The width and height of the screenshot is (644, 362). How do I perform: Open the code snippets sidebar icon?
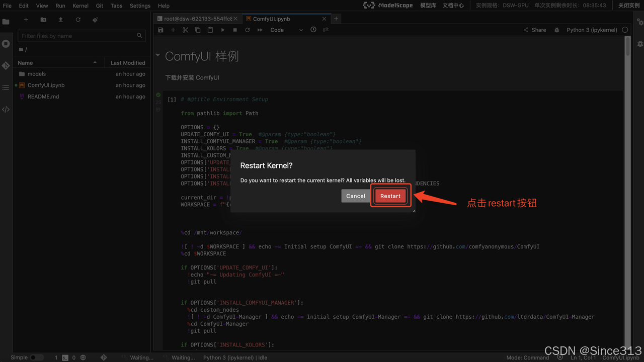tap(6, 109)
